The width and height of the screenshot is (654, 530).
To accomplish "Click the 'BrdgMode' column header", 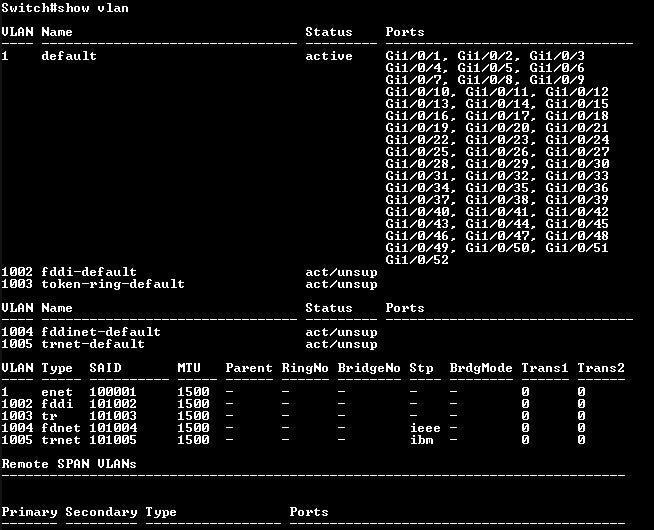I will (x=481, y=368).
